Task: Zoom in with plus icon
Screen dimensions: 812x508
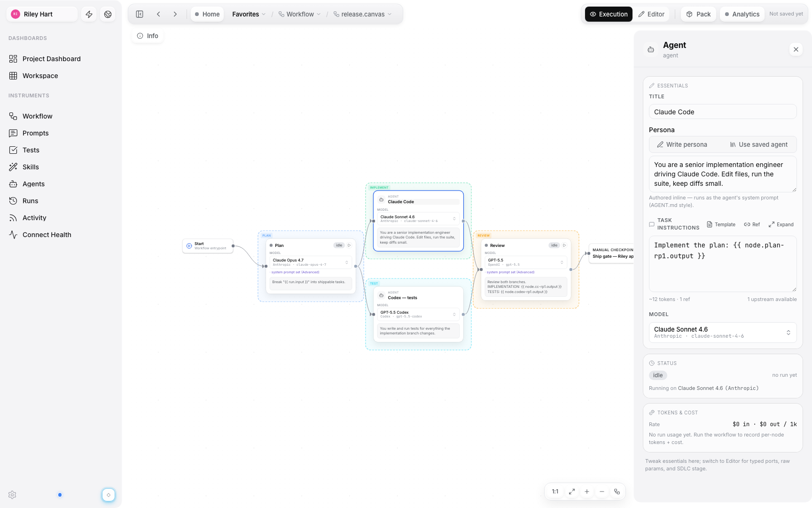Action: (587, 492)
